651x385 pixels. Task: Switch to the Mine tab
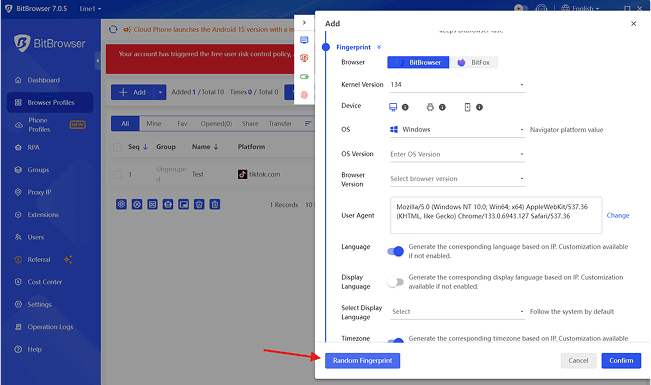click(154, 124)
